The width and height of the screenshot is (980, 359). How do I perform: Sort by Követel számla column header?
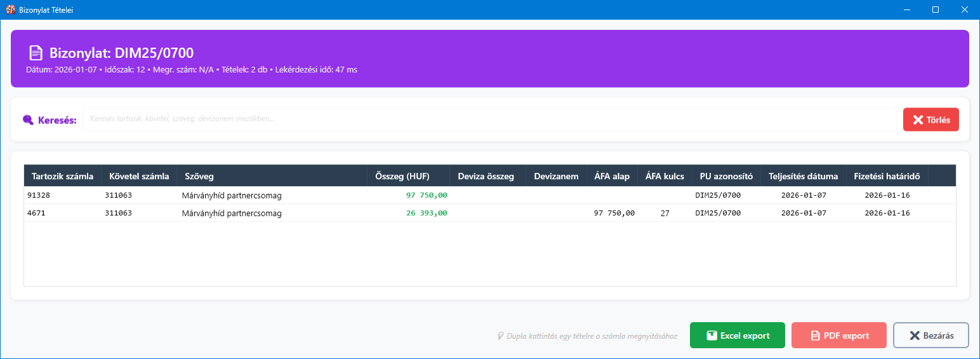pyautogui.click(x=138, y=176)
